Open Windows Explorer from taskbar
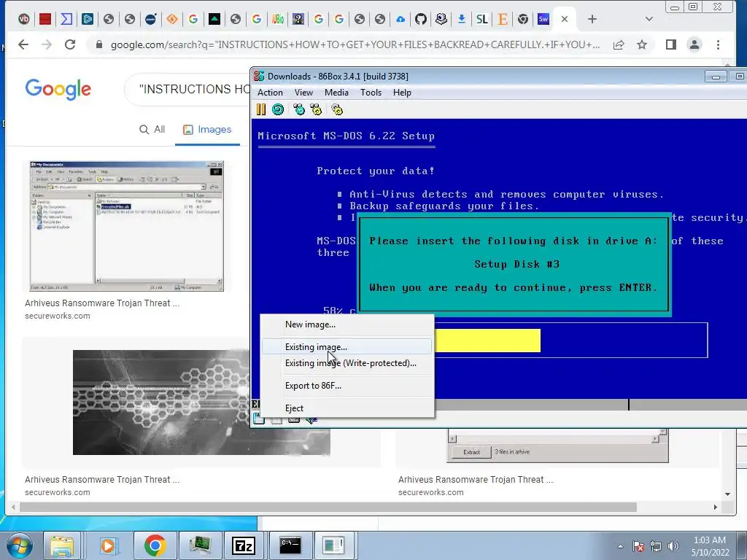This screenshot has width=747, height=560. pyautogui.click(x=62, y=545)
